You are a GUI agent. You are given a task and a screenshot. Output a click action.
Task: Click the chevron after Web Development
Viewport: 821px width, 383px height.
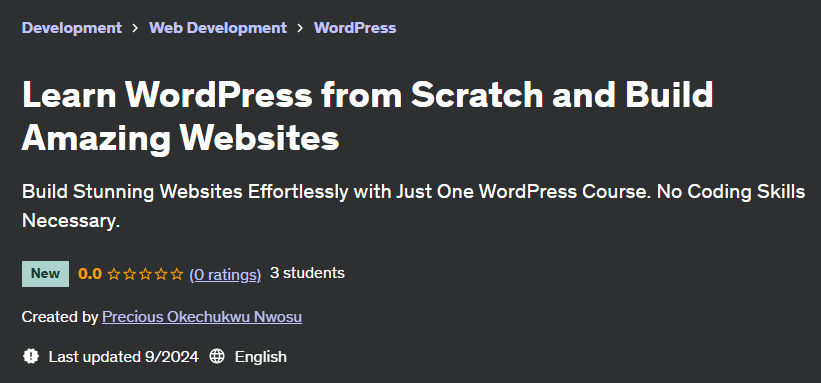coord(300,28)
